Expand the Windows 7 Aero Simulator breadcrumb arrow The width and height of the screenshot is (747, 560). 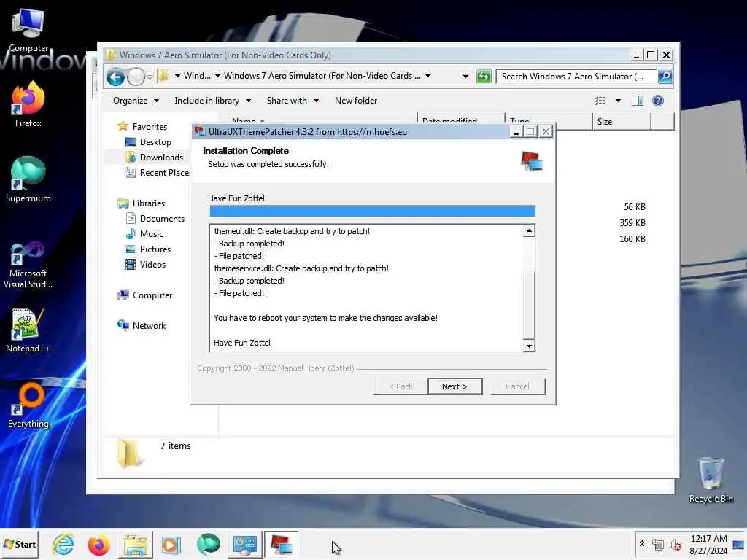coord(427,76)
